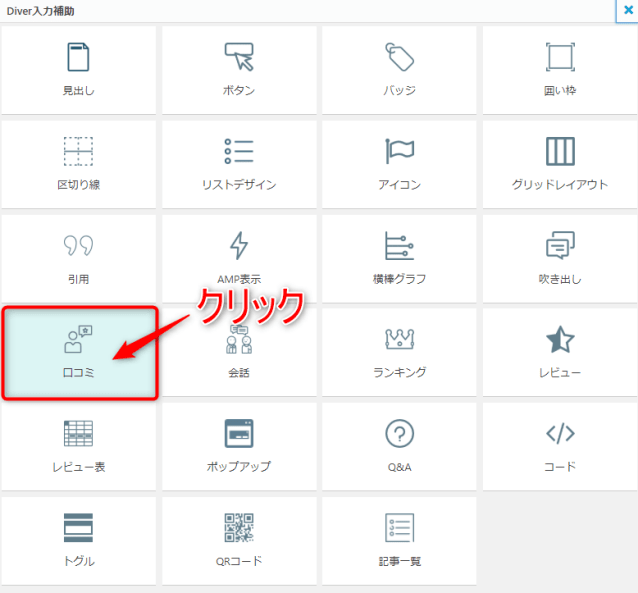The width and height of the screenshot is (638, 593).
Task: Insert a レビュー表 review table
Action: [x=79, y=446]
